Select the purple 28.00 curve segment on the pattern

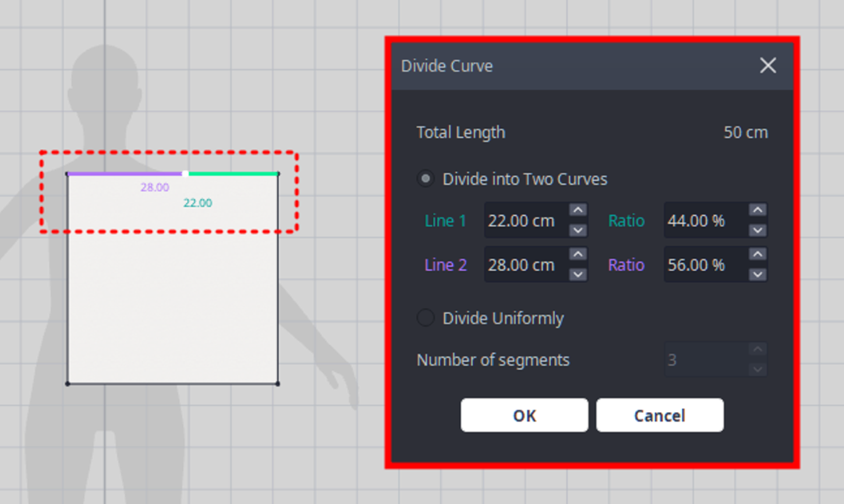coord(125,173)
